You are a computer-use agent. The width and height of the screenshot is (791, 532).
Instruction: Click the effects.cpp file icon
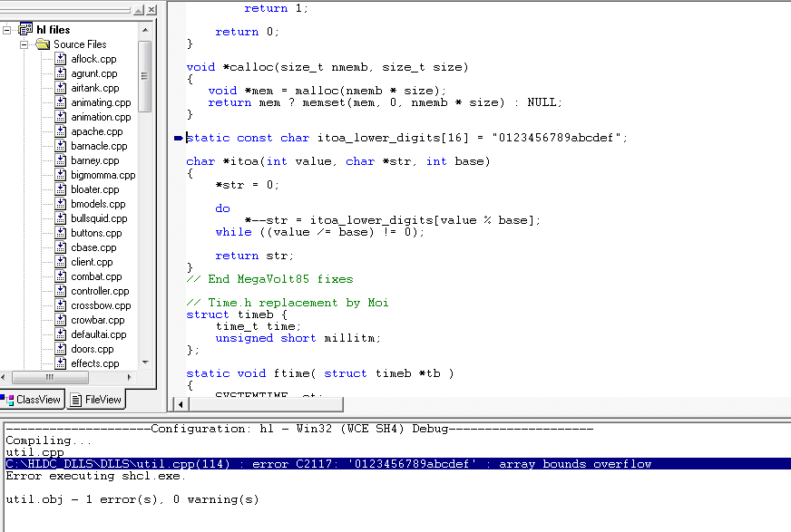point(61,363)
